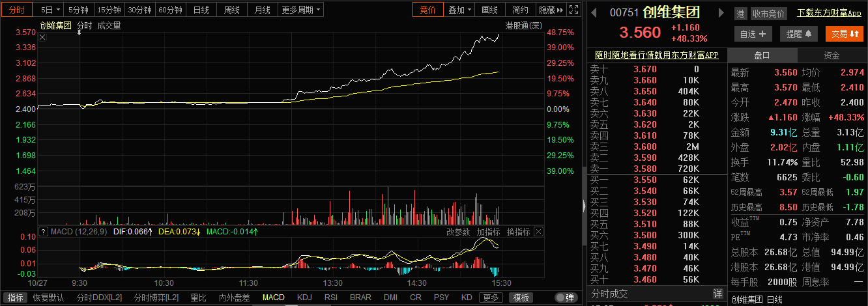Switch to 月线 monthly chart
Viewport: 868px width, 306px height.
coord(263,10)
